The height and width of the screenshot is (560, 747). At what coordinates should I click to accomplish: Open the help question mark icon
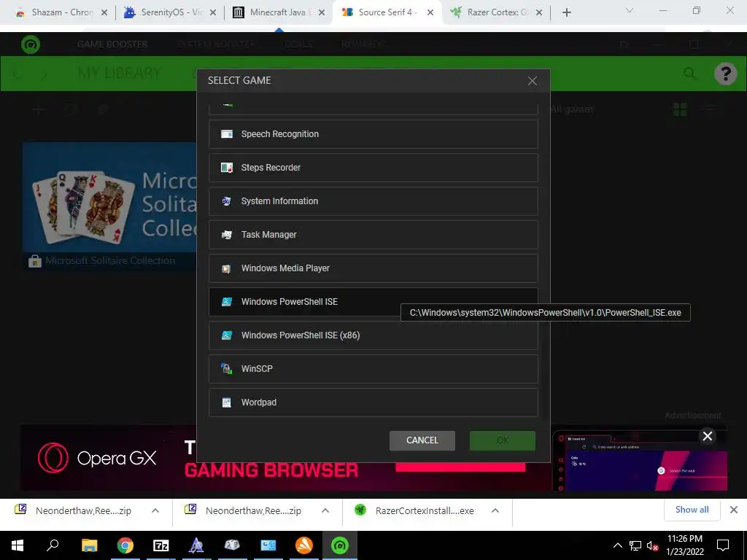point(726,74)
